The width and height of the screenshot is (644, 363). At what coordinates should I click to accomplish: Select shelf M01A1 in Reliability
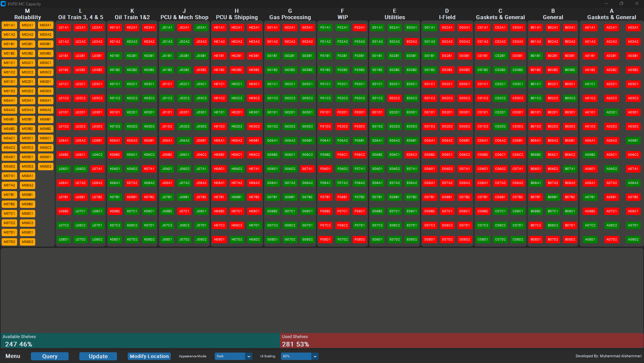[x=9, y=25]
